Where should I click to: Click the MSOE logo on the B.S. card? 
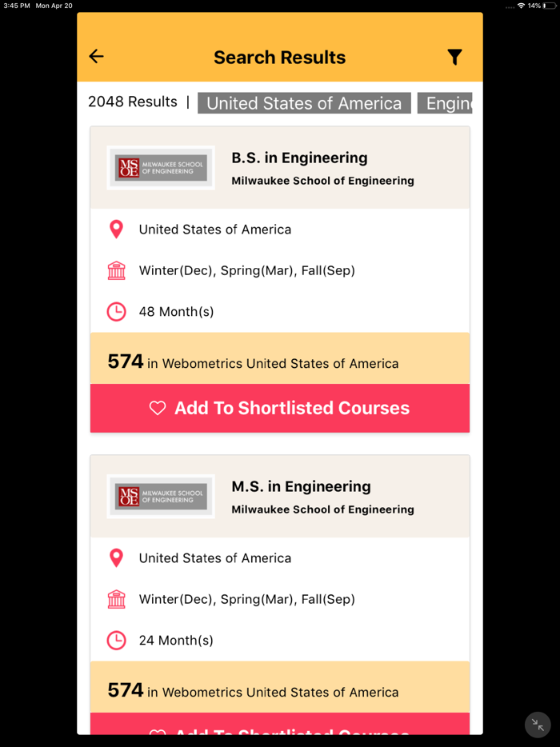pyautogui.click(x=160, y=167)
